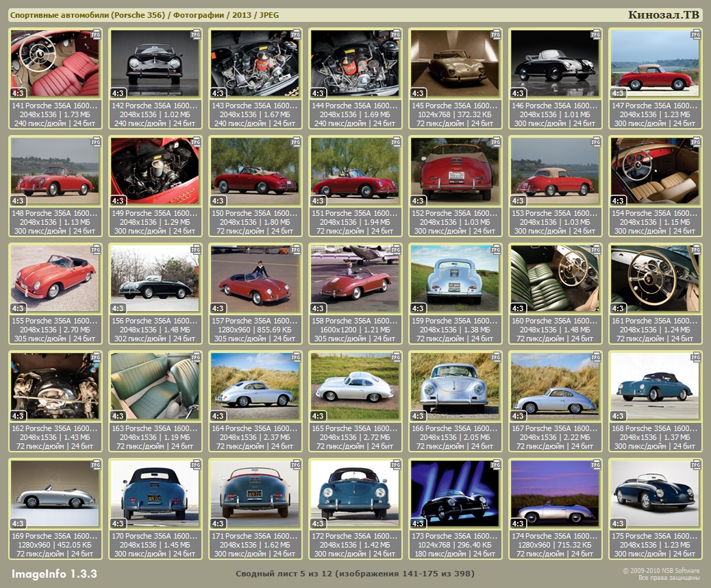Click the JPG badge on image 175
Image resolution: width=711 pixels, height=588 pixels.
point(695,464)
